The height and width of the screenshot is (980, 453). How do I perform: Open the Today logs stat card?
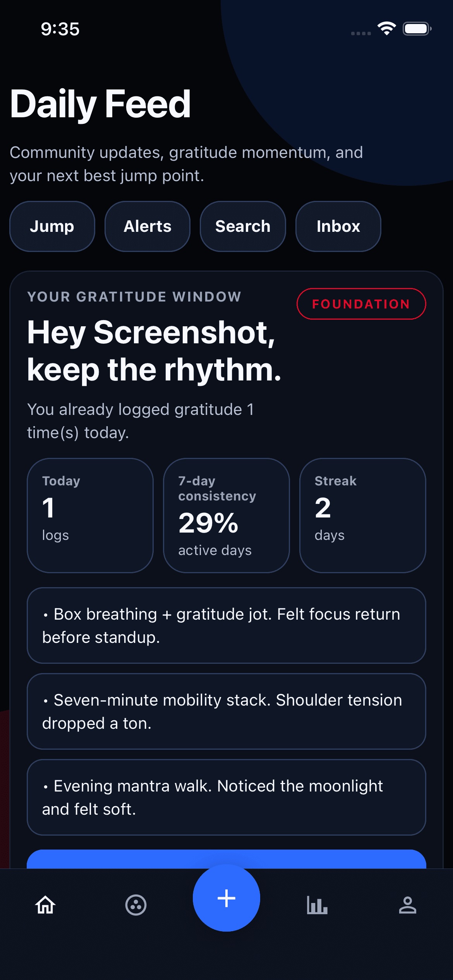90,515
